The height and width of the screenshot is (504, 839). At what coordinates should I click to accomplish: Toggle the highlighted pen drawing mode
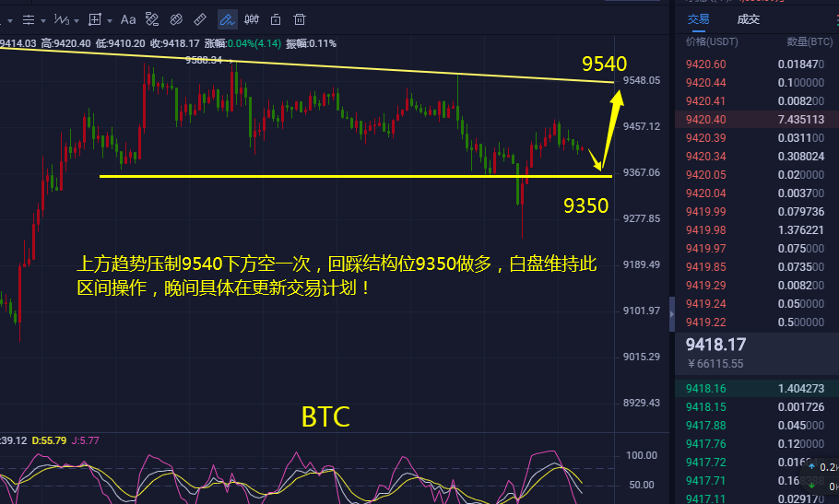click(x=228, y=19)
